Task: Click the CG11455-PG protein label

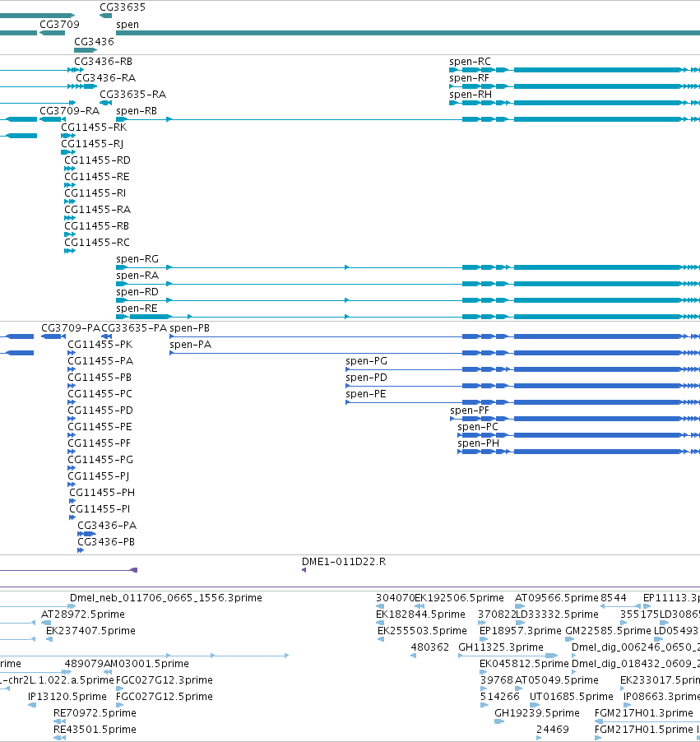Action: (101, 460)
